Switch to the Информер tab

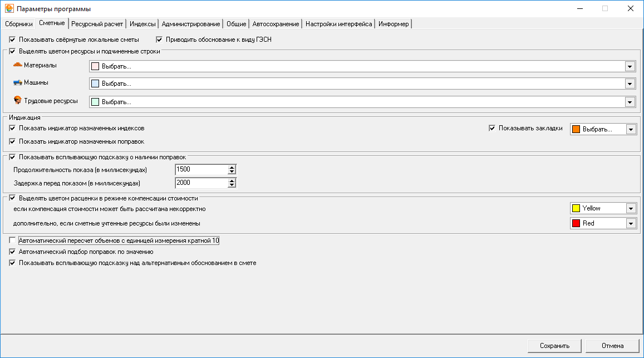tap(394, 24)
